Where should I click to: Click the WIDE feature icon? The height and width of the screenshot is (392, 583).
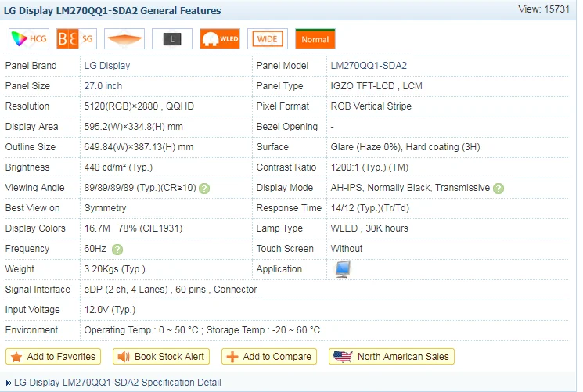(268, 38)
